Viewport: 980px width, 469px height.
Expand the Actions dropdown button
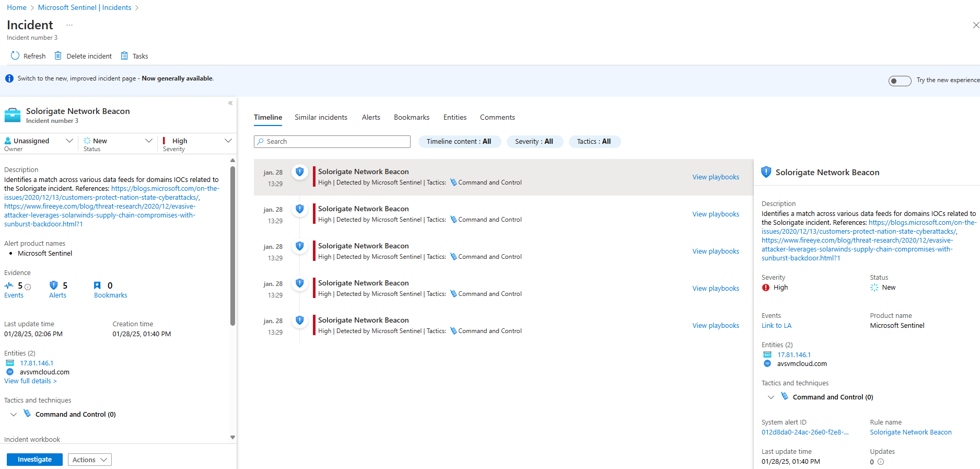[x=89, y=460]
